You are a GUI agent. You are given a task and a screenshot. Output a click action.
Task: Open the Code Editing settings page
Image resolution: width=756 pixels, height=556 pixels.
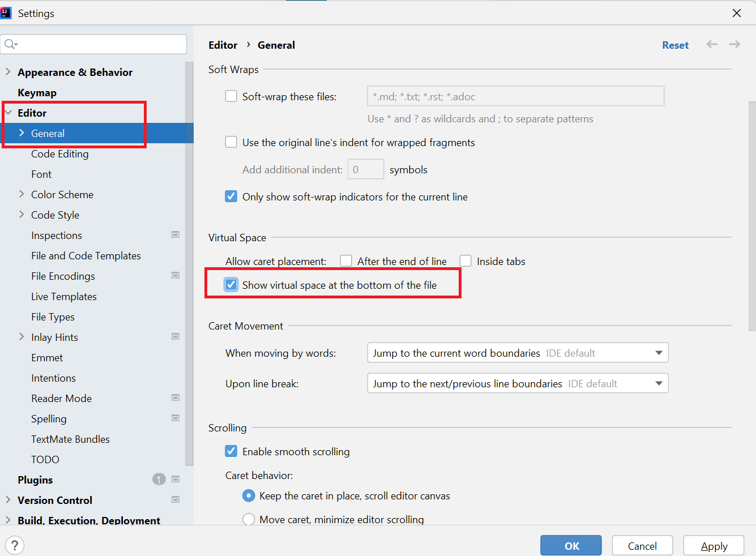[60, 153]
